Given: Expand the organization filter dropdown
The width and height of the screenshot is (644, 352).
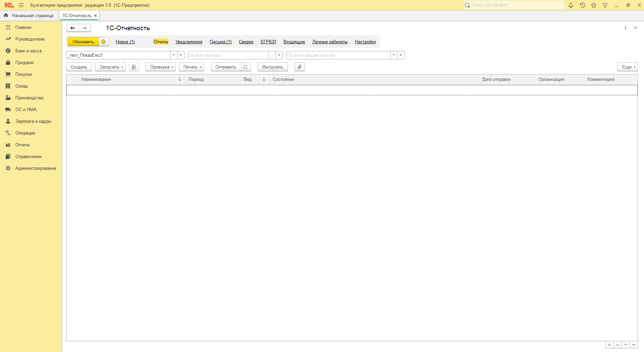Looking at the screenshot, I should coord(174,55).
